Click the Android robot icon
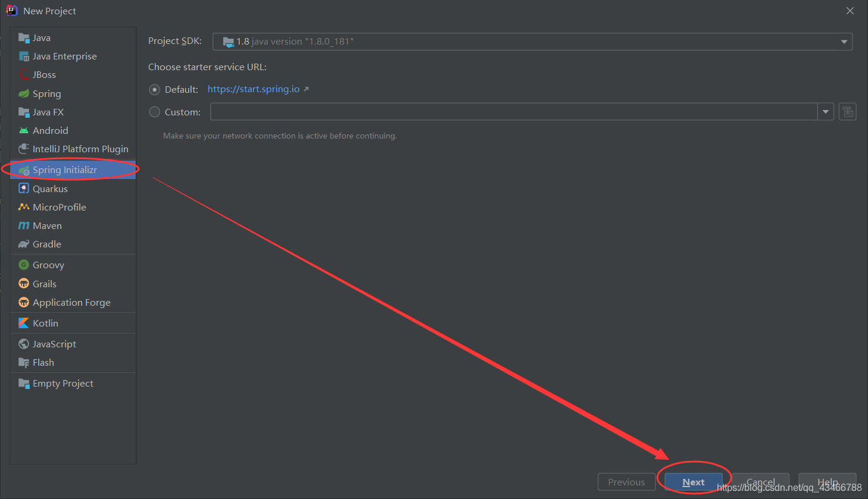Viewport: 868px width, 499px height. coord(24,131)
